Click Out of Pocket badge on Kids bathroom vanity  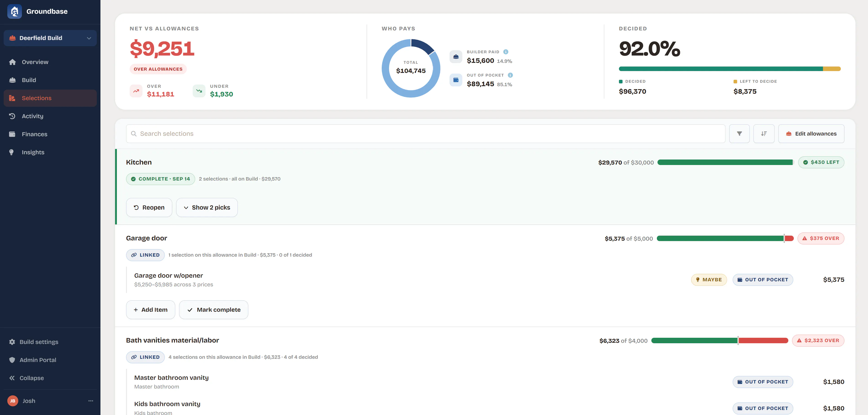tap(763, 408)
